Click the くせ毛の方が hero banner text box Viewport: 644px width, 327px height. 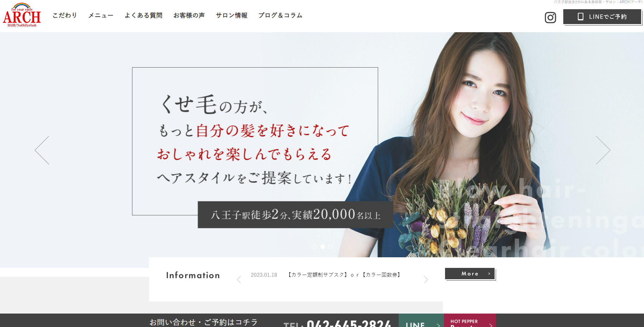(255, 141)
